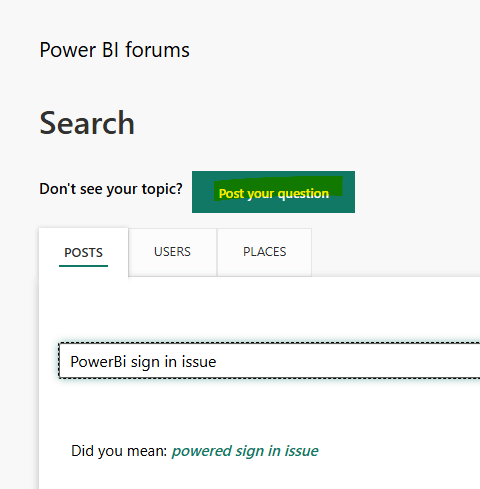Click the Did you mean: label
480x489 pixels.
tap(119, 451)
